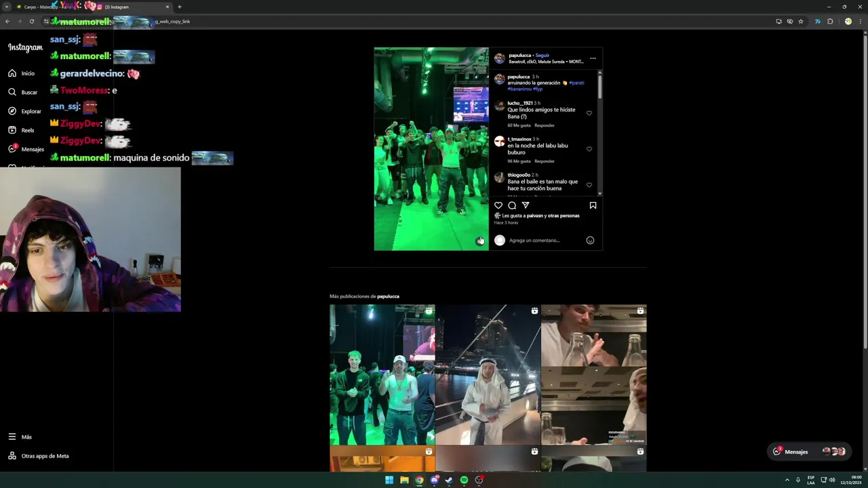Open the Buscar search icon in sidebar
Image resolution: width=868 pixels, height=488 pixels.
click(12, 92)
